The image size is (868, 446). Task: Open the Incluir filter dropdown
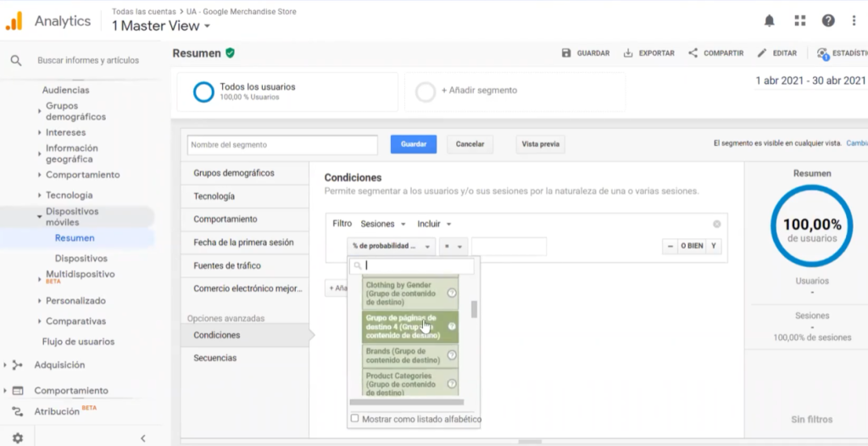tap(434, 224)
